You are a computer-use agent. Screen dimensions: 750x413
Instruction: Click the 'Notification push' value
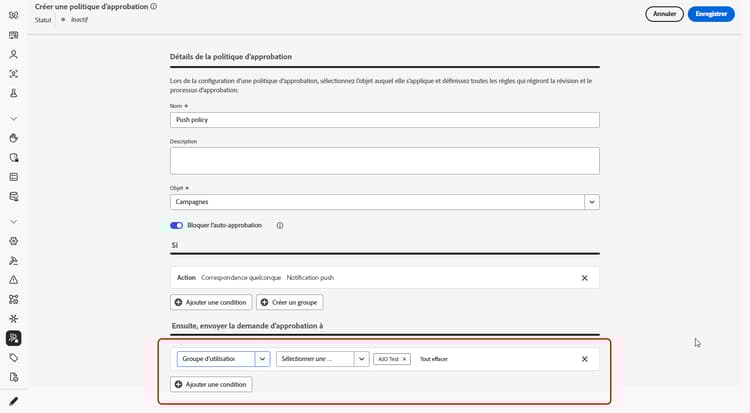[x=310, y=278]
